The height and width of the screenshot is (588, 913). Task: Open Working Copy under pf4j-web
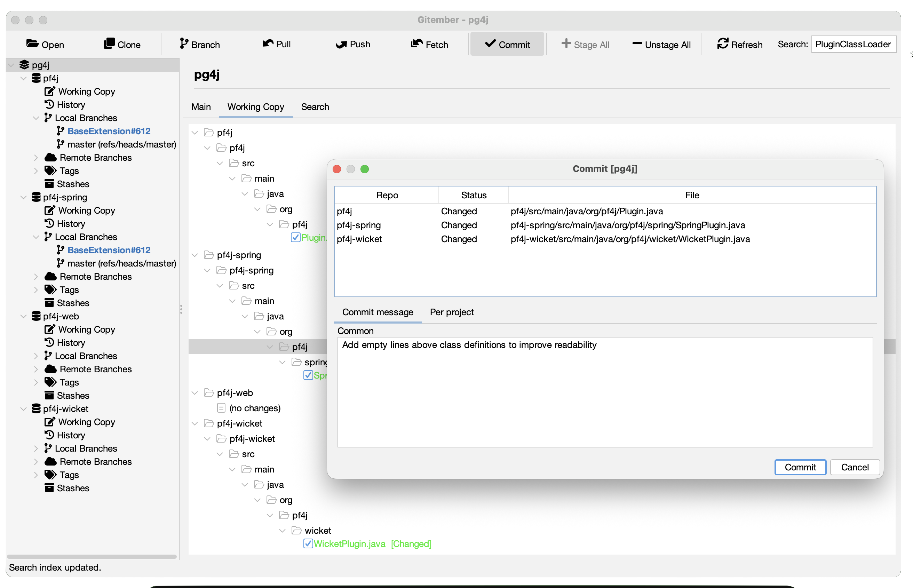coord(80,329)
